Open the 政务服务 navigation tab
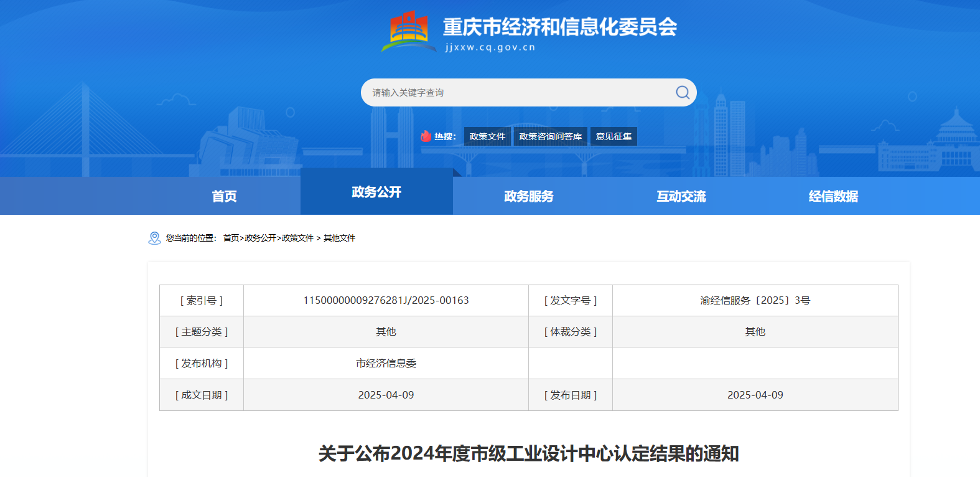 [x=529, y=196]
